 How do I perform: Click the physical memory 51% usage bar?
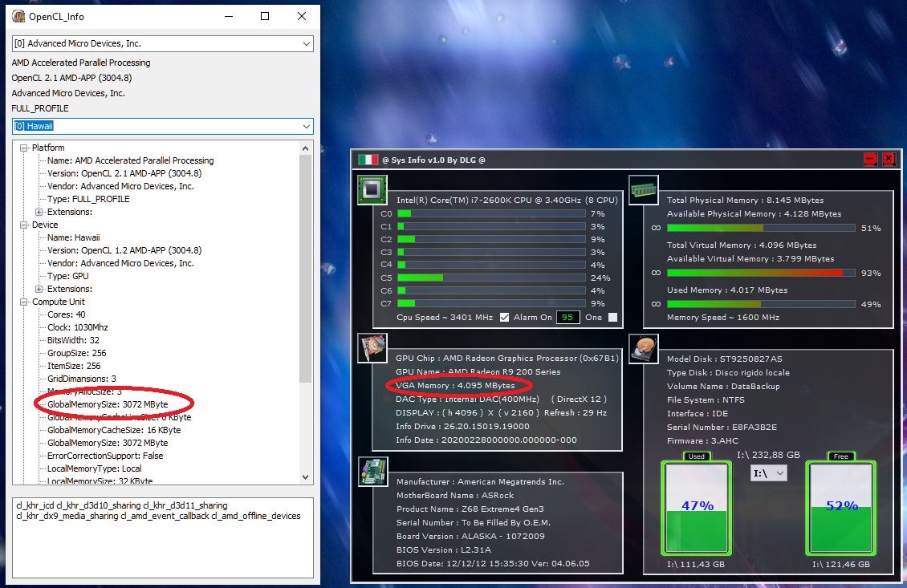[x=761, y=229]
